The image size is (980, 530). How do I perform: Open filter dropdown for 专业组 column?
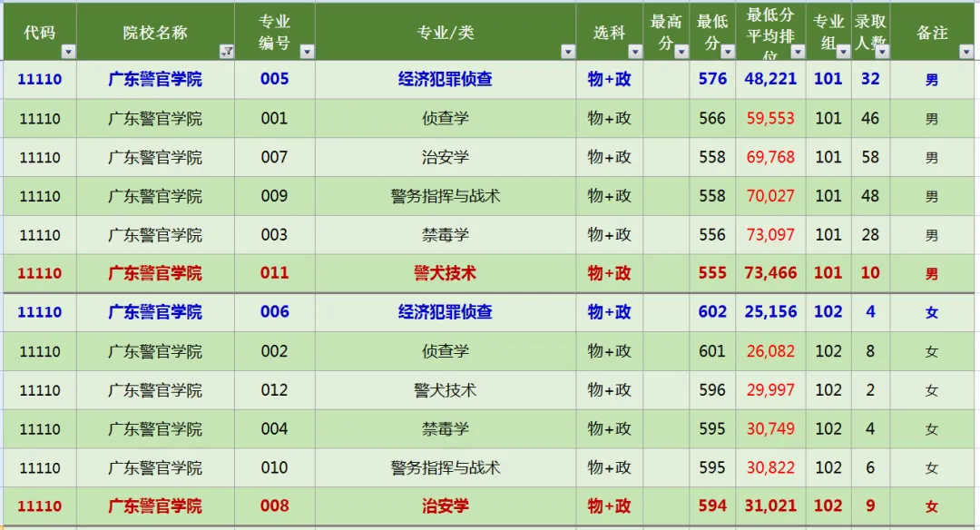click(x=843, y=52)
